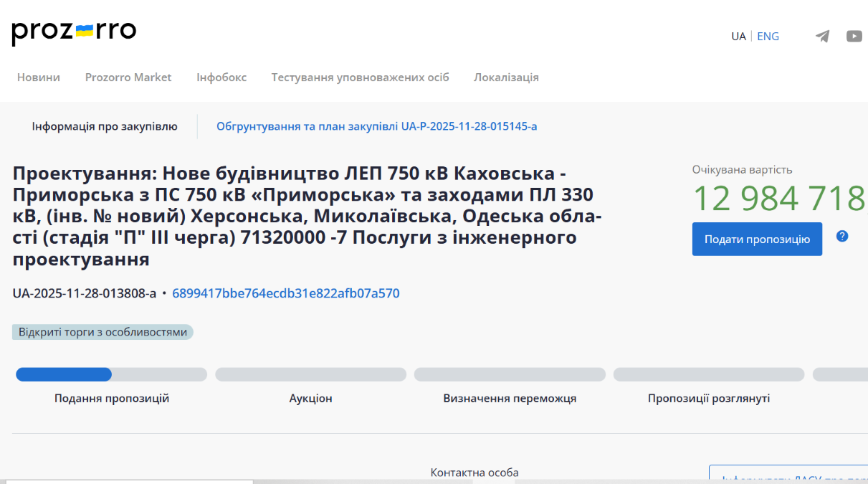Switch language to ENG

pyautogui.click(x=768, y=37)
